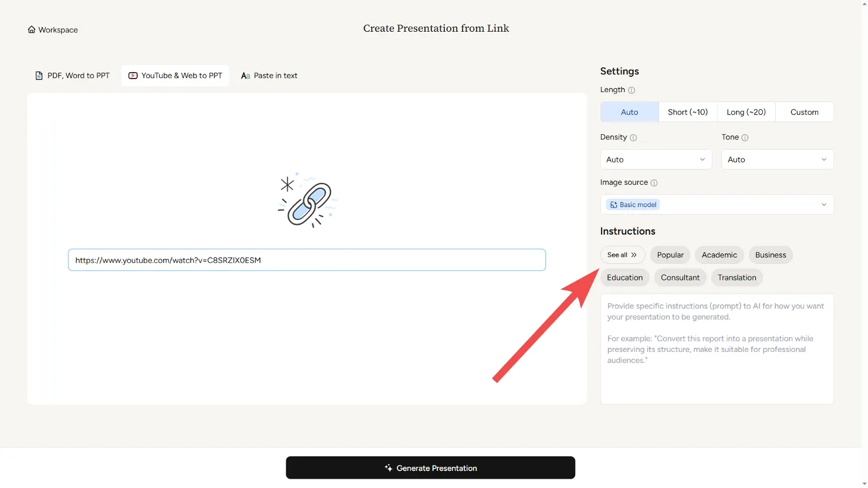Click the YouTube icon in the tab

click(133, 76)
